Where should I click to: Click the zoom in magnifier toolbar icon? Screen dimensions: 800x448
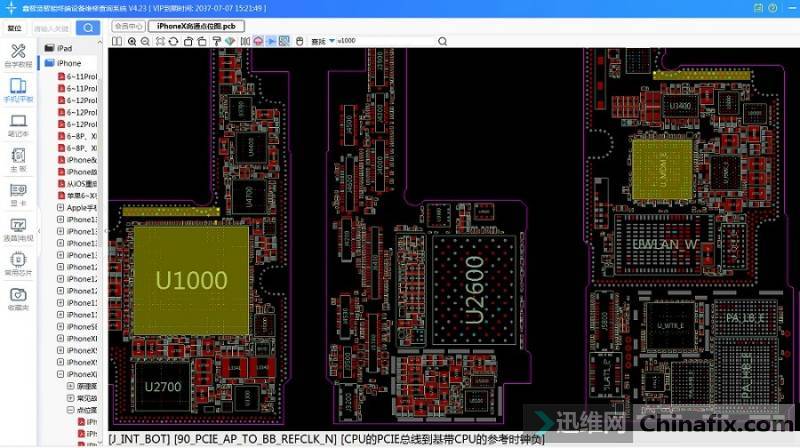pyautogui.click(x=131, y=41)
